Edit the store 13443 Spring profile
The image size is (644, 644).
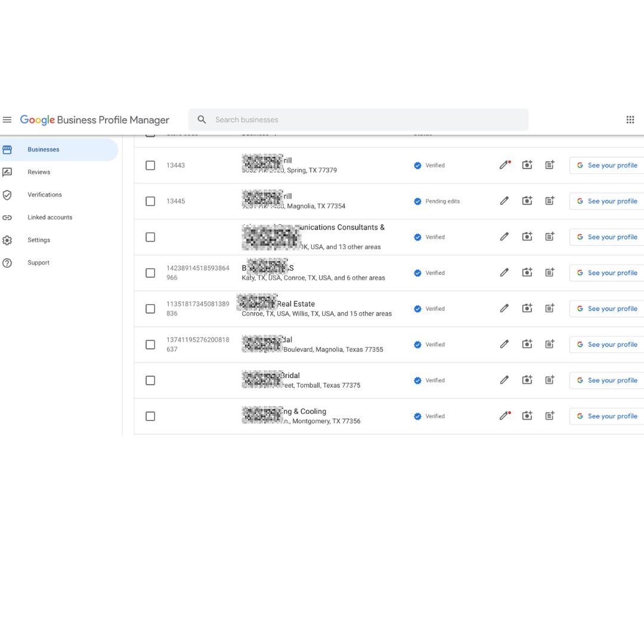pos(504,165)
